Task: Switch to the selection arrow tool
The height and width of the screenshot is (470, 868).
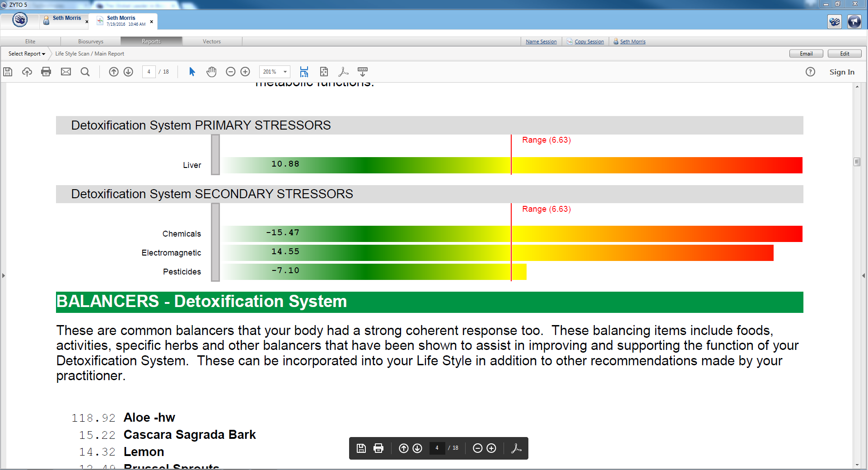Action: (192, 72)
